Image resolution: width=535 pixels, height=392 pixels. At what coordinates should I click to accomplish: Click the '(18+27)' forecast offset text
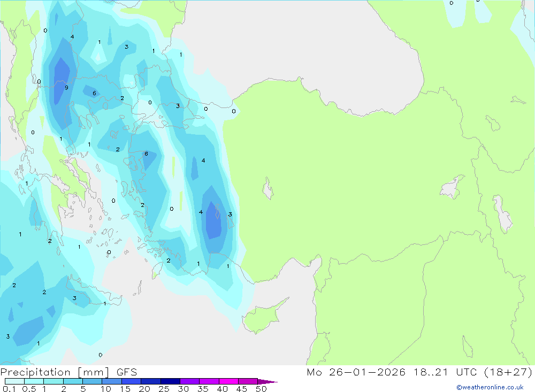508,372
